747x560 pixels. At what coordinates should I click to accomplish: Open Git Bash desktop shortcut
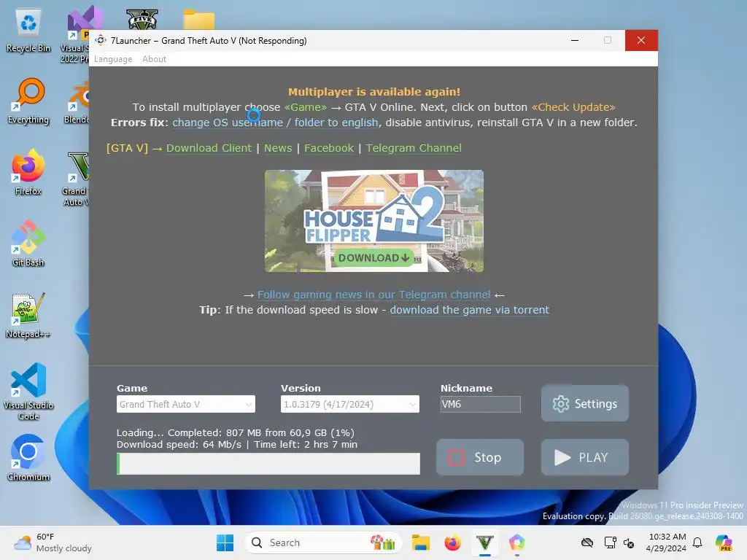(28, 244)
